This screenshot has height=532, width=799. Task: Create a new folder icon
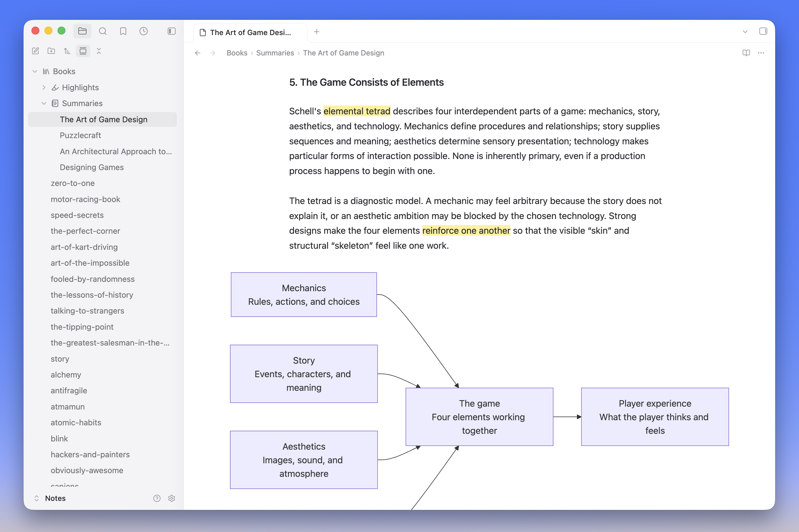[x=51, y=51]
